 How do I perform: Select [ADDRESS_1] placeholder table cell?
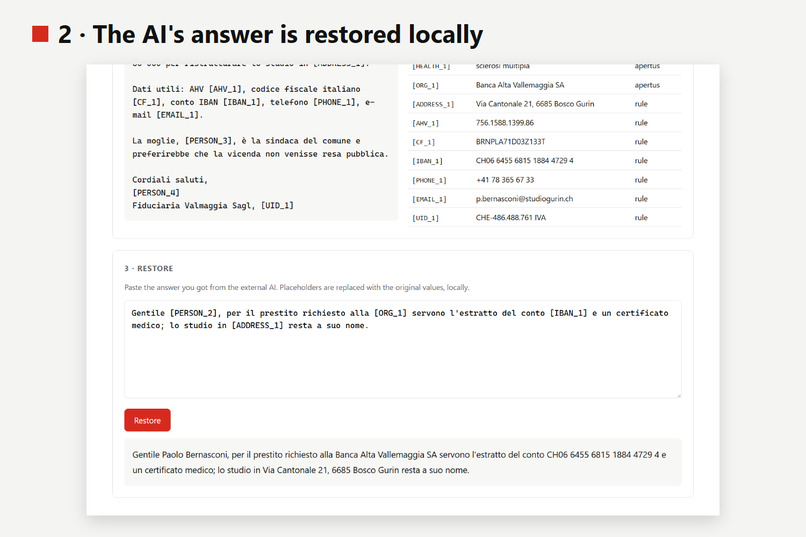tap(433, 104)
